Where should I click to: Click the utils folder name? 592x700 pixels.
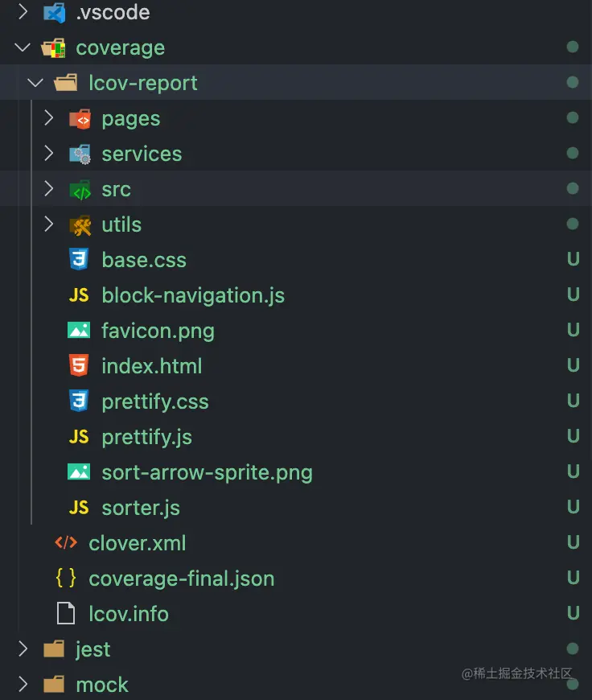point(121,224)
